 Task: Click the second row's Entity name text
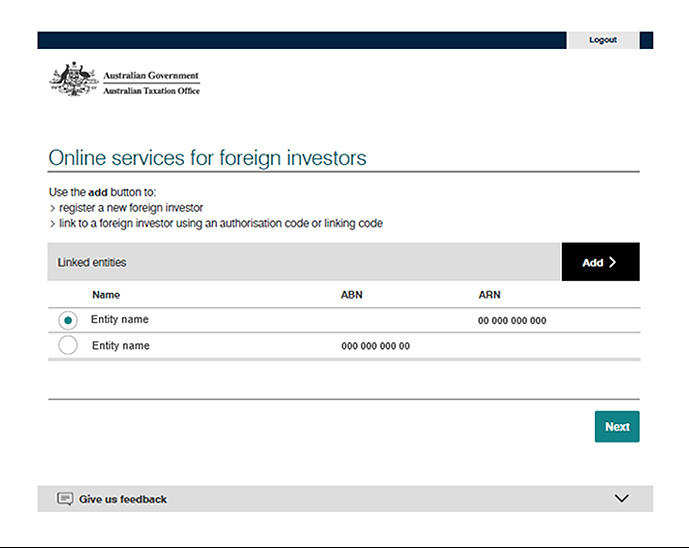click(120, 346)
